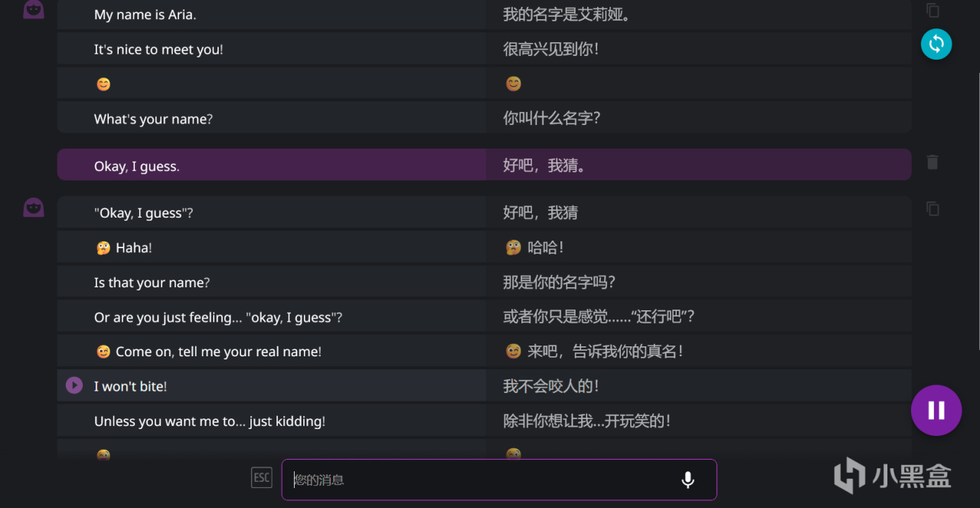Click the microphone icon in message box

688,480
